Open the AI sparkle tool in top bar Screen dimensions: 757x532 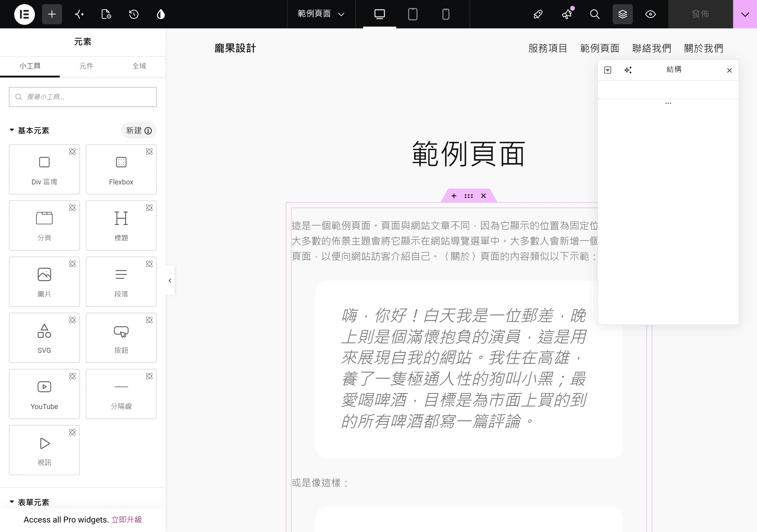click(79, 14)
